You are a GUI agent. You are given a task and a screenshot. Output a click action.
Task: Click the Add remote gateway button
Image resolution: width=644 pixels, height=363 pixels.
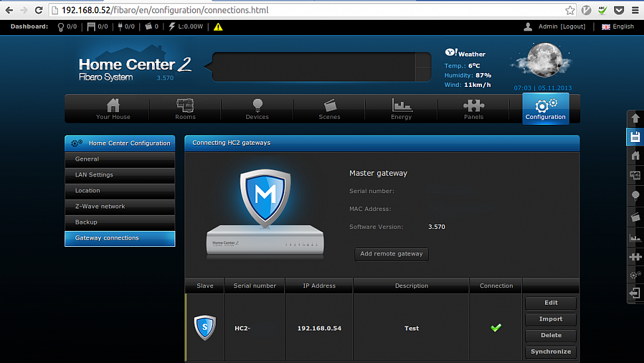pyautogui.click(x=392, y=254)
